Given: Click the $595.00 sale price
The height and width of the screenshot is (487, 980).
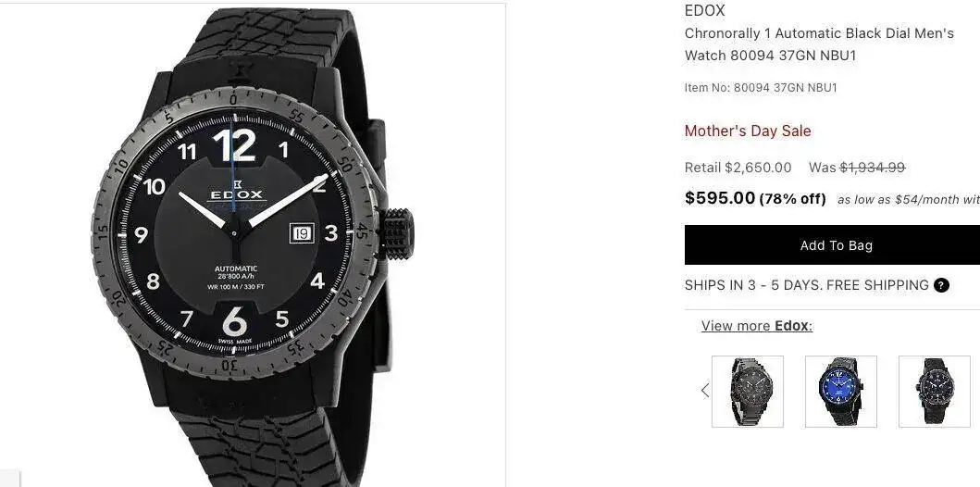Looking at the screenshot, I should point(720,198).
